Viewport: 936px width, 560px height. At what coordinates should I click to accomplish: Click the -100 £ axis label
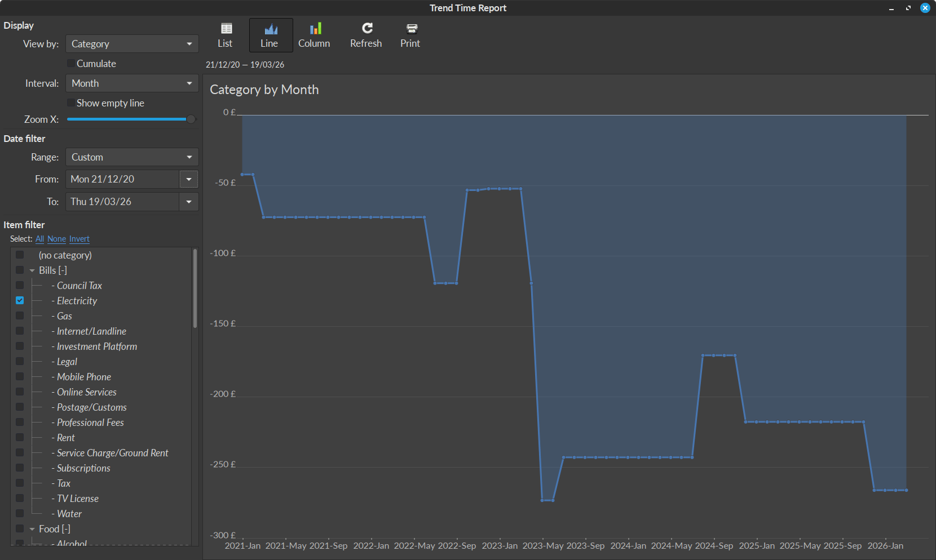coord(223,253)
